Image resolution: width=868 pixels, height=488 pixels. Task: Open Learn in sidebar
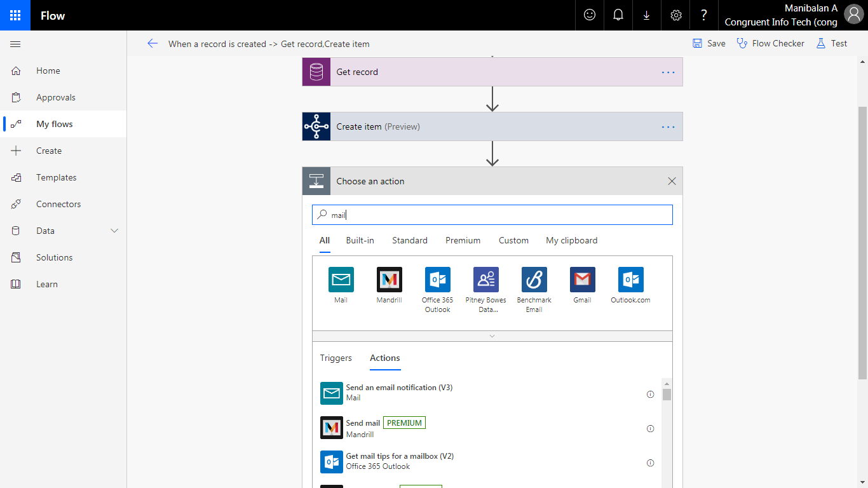[x=64, y=284]
